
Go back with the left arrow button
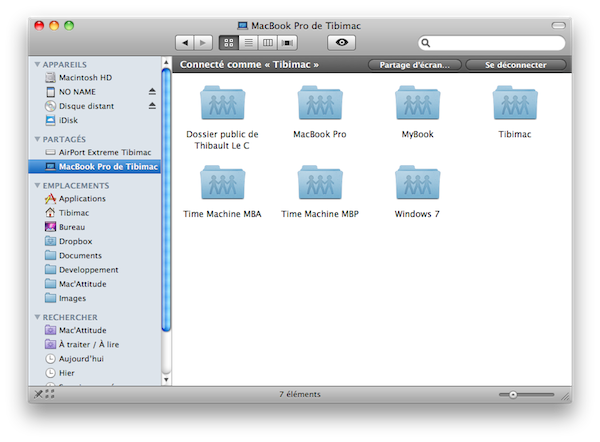coord(185,43)
